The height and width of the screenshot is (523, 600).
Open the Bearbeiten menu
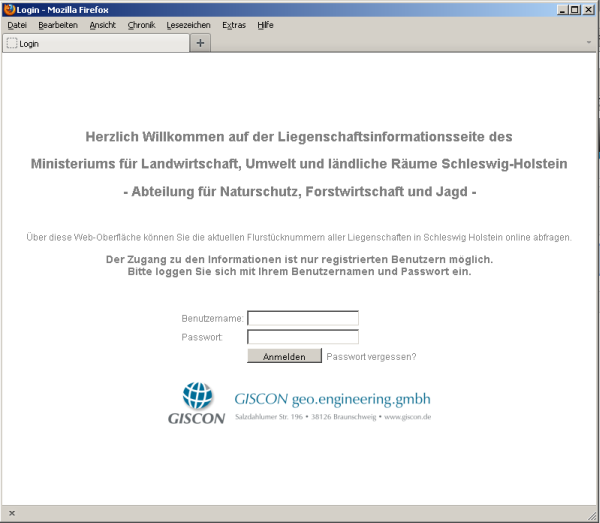tap(58, 25)
